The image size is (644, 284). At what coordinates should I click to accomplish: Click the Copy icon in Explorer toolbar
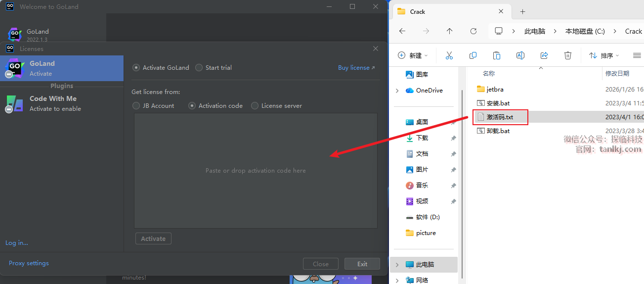pos(473,55)
